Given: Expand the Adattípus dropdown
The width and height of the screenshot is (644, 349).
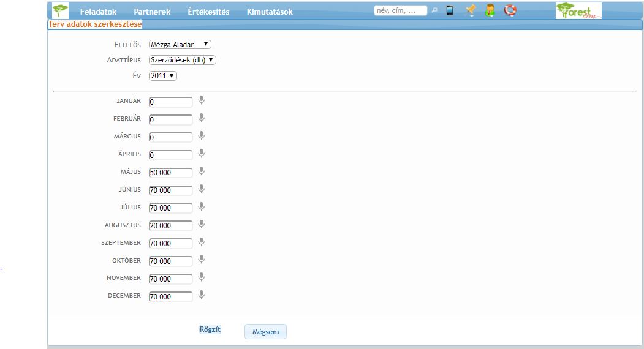Looking at the screenshot, I should [183, 60].
